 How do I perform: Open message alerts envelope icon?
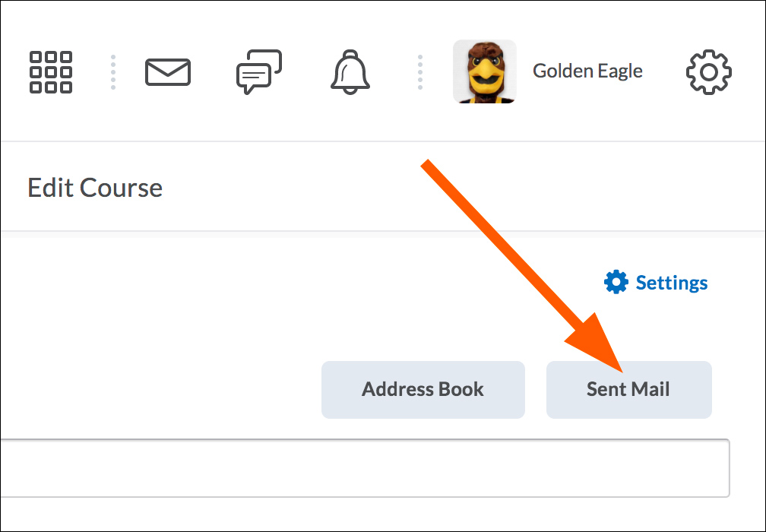[168, 72]
